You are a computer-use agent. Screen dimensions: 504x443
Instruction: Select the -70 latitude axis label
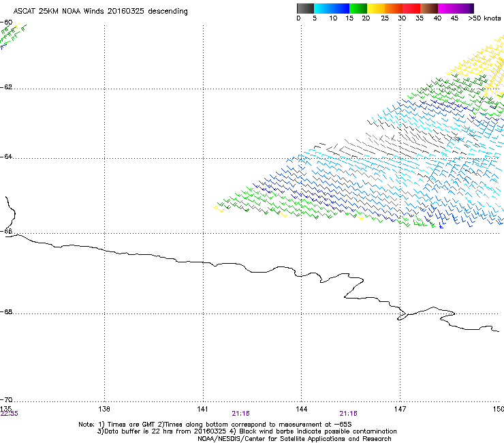click(6, 400)
